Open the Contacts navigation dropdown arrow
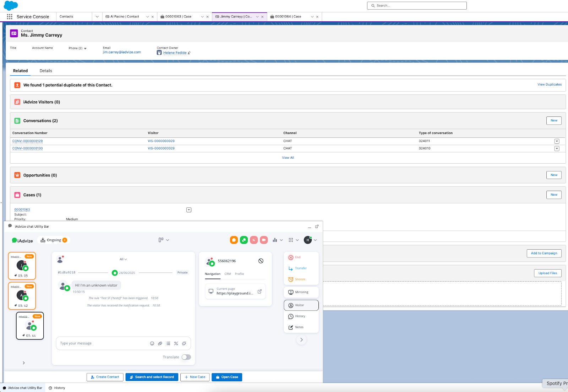This screenshot has height=392, width=568. pyautogui.click(x=97, y=17)
